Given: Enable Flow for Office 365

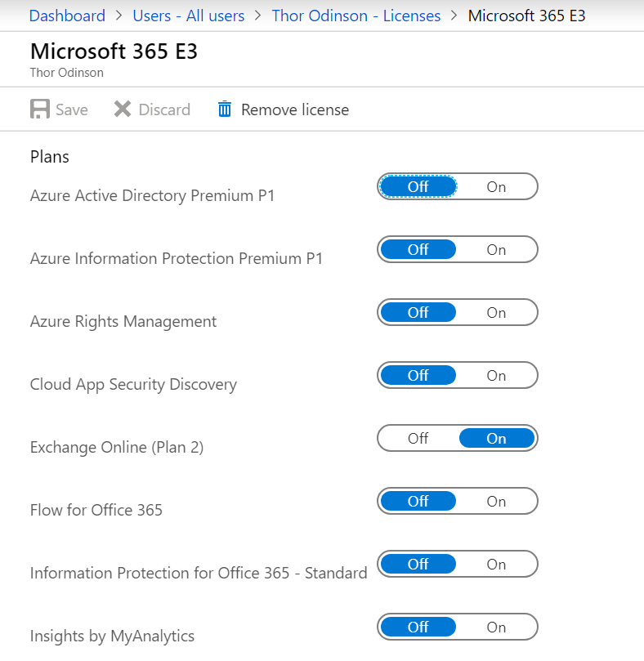Looking at the screenshot, I should [496, 501].
